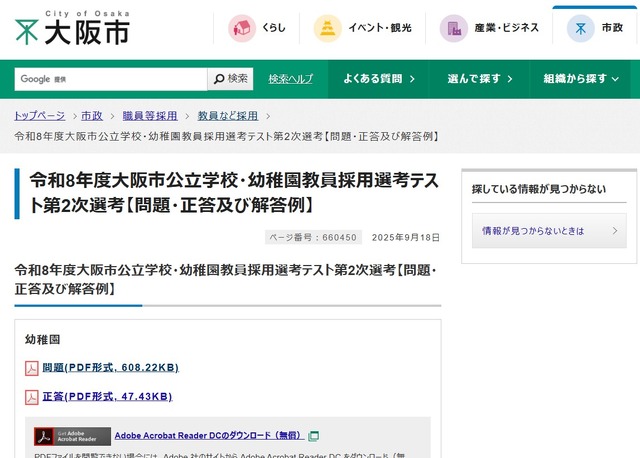
Task: Select the 市政 navigation tab
Action: click(x=595, y=27)
